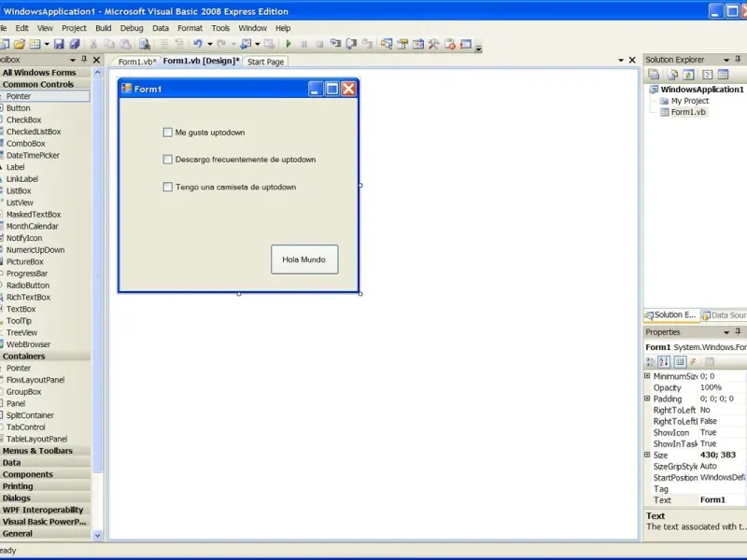Image resolution: width=747 pixels, height=560 pixels.
Task: Click the Step Over toolbar icon
Action: 352,44
